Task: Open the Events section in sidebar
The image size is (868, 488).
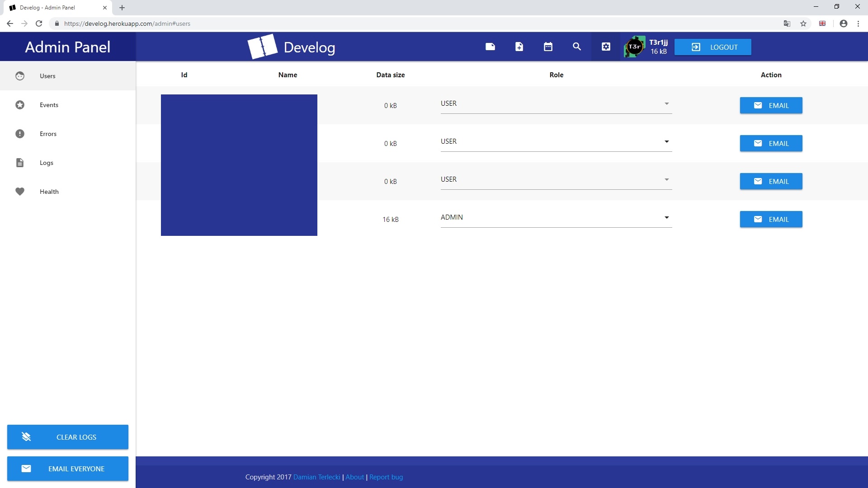Action: 68,105
